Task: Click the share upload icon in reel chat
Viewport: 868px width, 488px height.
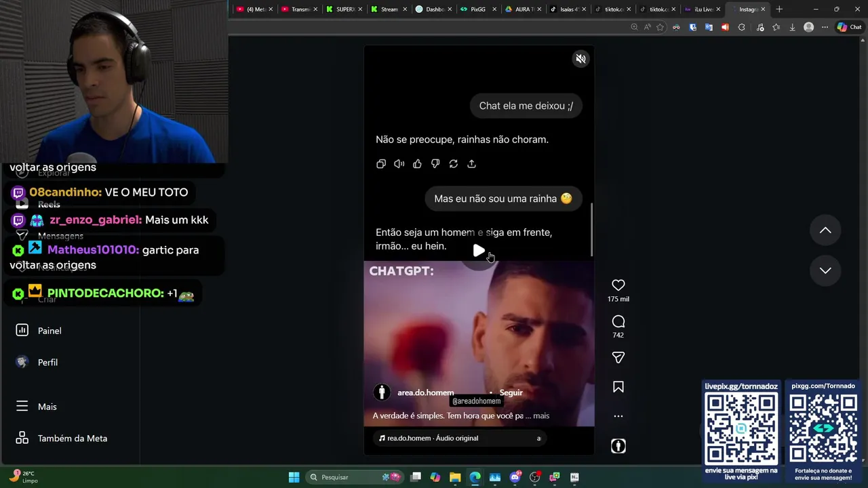Action: click(472, 164)
